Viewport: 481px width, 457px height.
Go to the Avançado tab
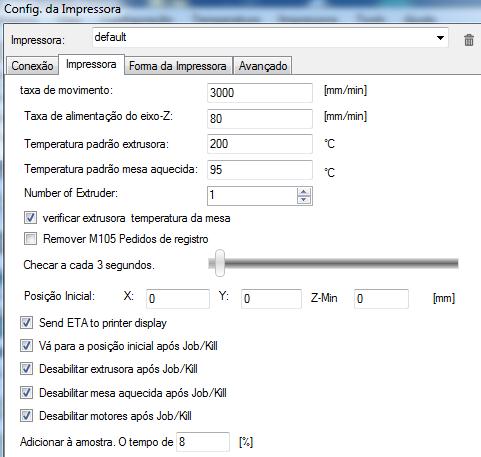tap(263, 66)
